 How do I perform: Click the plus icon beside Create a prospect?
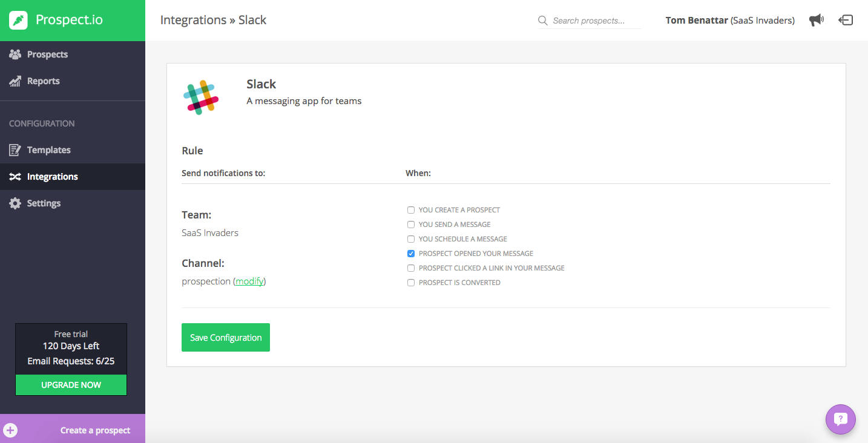click(11, 430)
